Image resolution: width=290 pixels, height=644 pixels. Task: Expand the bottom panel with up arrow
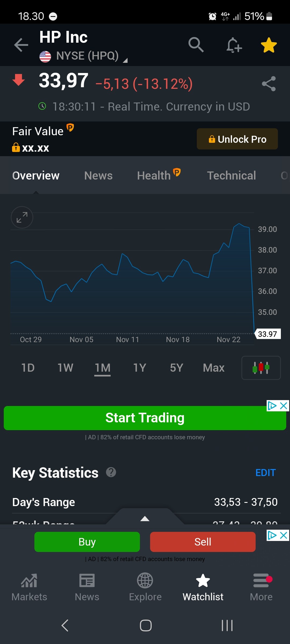[145, 518]
